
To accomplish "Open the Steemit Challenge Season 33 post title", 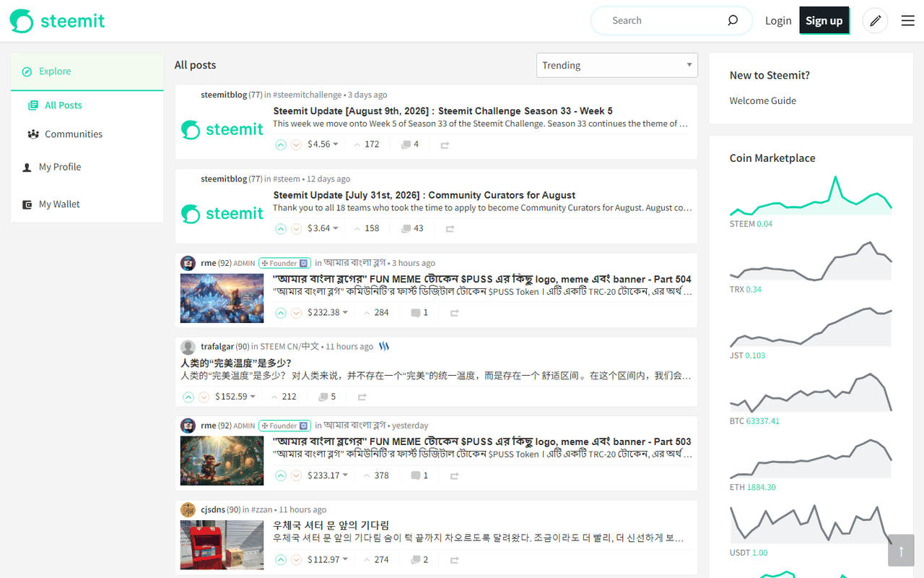I will [x=443, y=111].
